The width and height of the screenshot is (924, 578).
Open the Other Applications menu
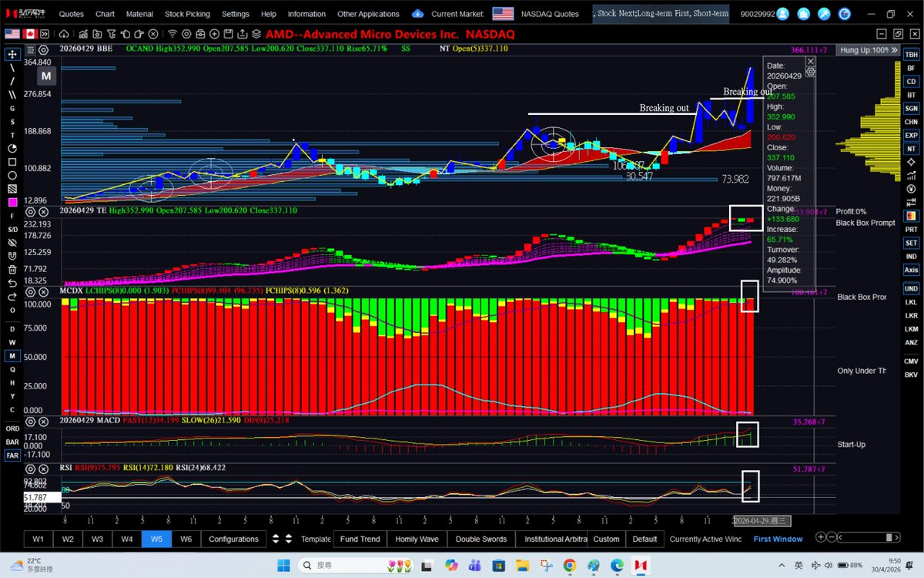tap(368, 14)
